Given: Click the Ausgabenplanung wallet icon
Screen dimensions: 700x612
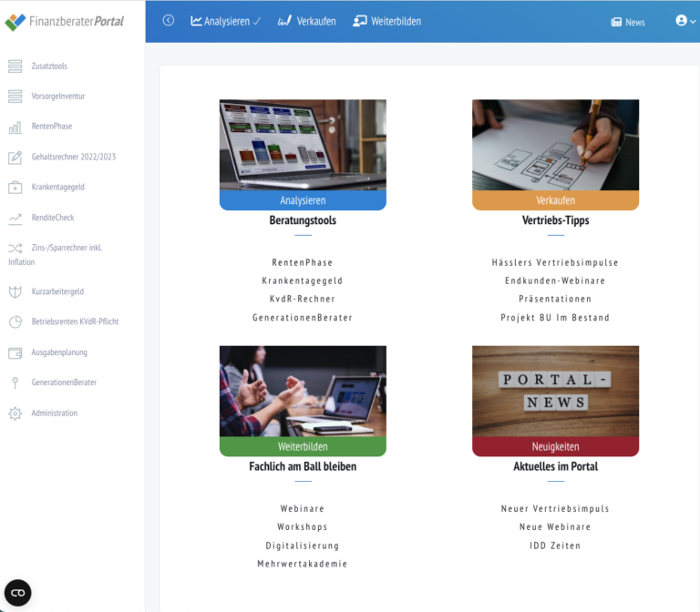Looking at the screenshot, I should (x=15, y=352).
